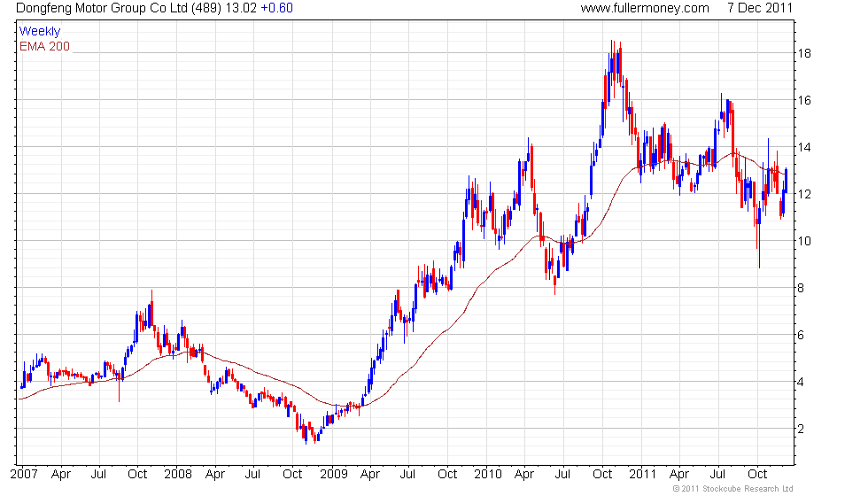Click the '8' price axis label
The width and height of the screenshot is (868, 496).
point(801,288)
